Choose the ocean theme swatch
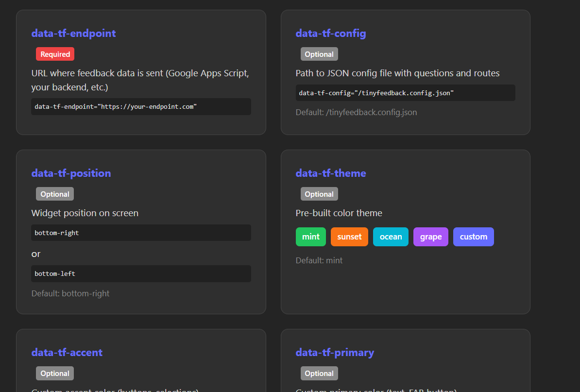This screenshot has height=392, width=580. (x=391, y=237)
